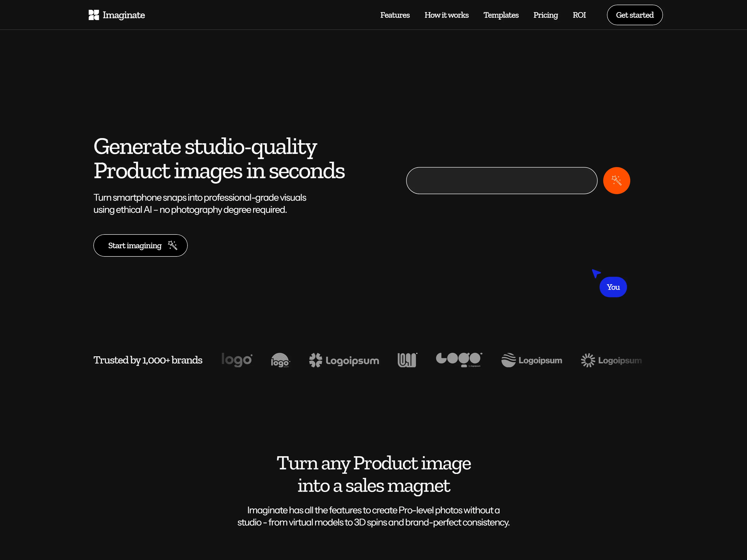This screenshot has width=747, height=560.
Task: Click the lowercase 'logo' brand logo
Action: pos(237,360)
